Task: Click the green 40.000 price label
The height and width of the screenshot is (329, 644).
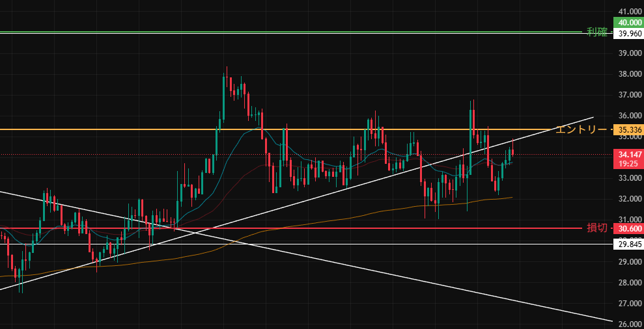Action: point(628,23)
